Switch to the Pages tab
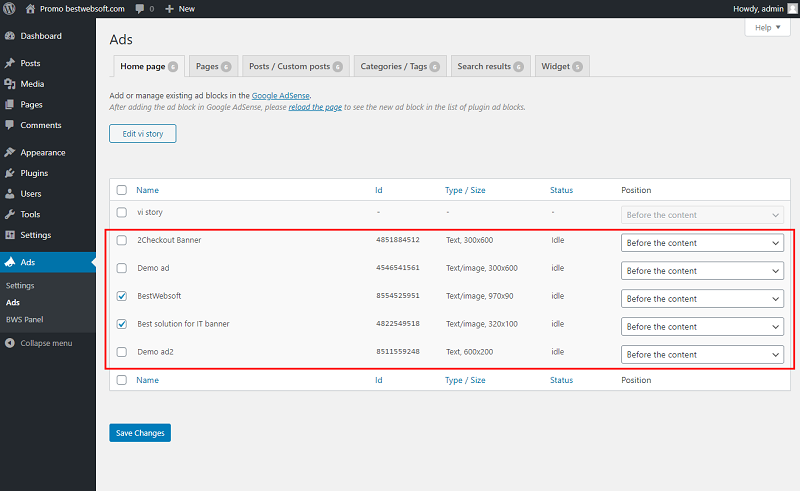Screen dimensions: 800x491 point(213,66)
